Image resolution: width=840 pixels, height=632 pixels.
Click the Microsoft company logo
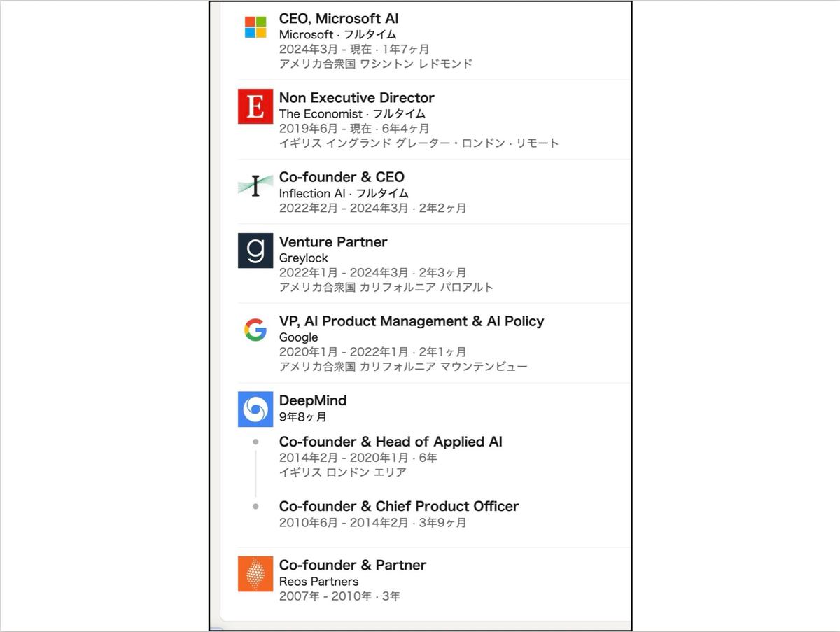[x=255, y=27]
